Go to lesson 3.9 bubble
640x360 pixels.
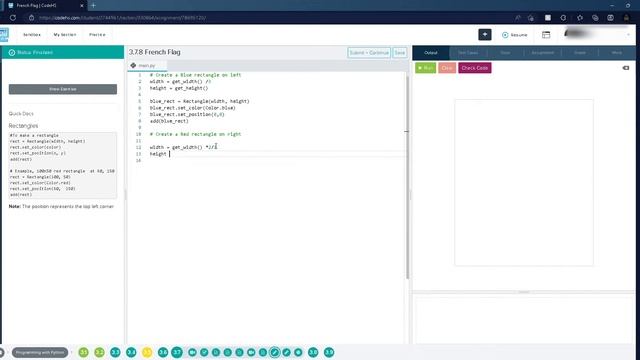(x=329, y=352)
